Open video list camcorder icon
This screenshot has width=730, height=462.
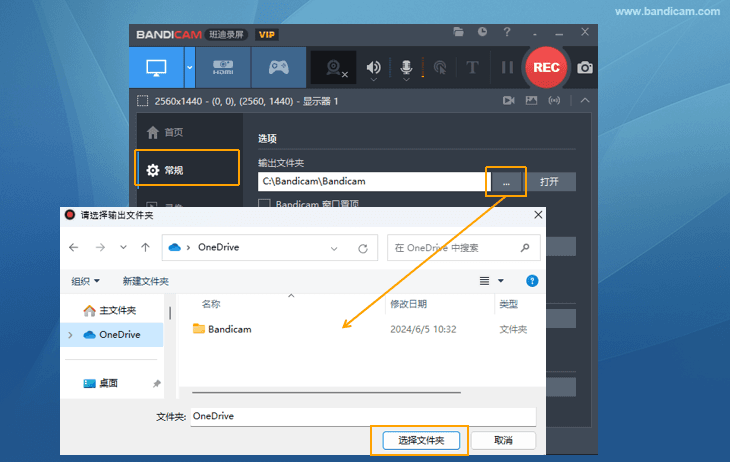click(x=509, y=101)
